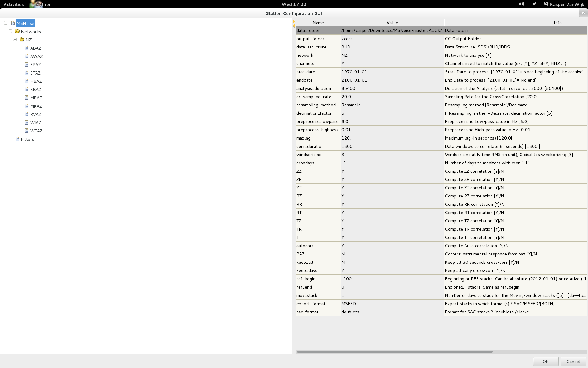
Task: Collapse the MSNoise root tree node
Action: [6, 23]
